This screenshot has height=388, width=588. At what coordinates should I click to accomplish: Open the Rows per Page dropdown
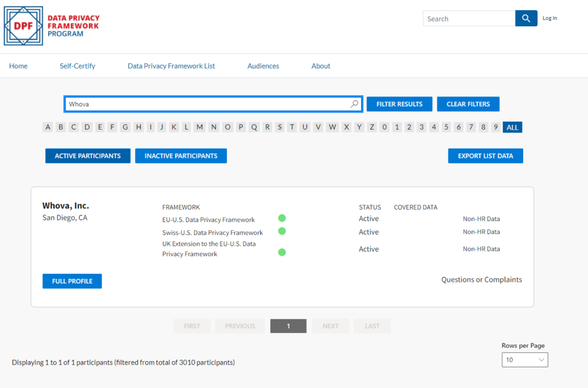525,360
